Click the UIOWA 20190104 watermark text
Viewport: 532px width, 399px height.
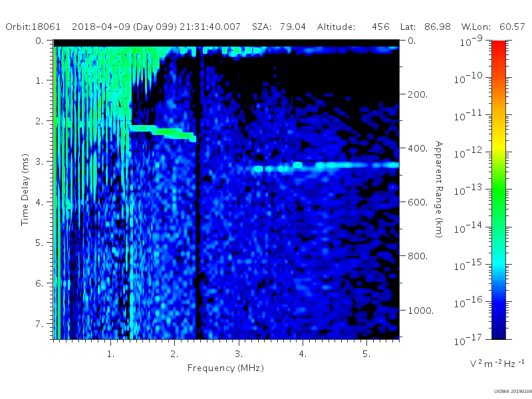513,392
